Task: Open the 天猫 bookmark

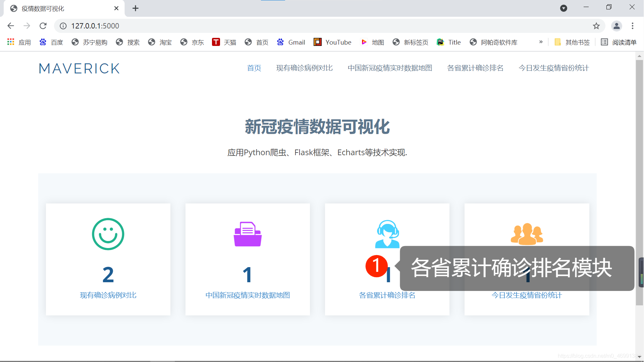Action: click(x=224, y=42)
